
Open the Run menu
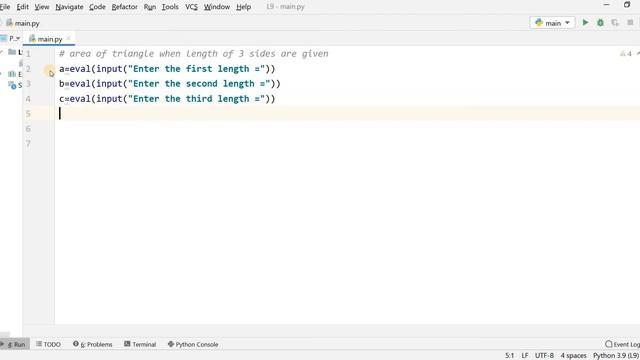[150, 7]
